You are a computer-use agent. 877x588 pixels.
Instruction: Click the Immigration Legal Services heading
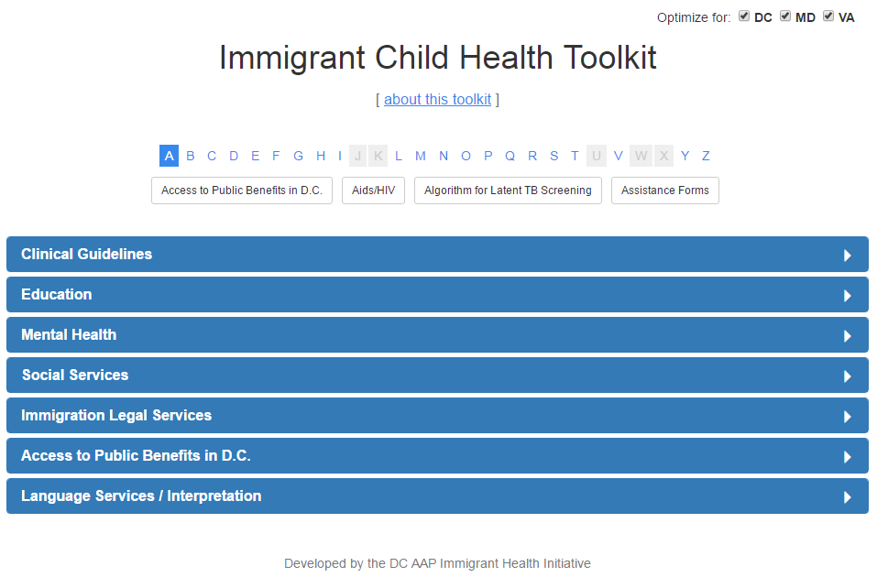point(437,415)
